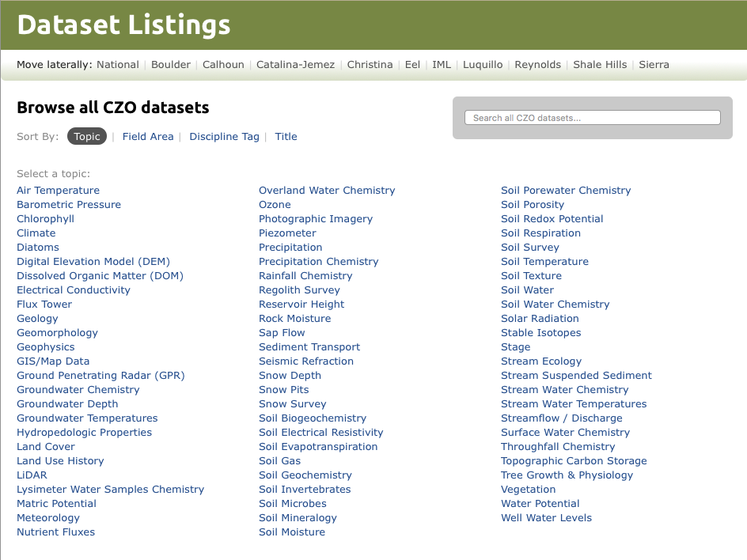The width and height of the screenshot is (747, 560).
Task: Open Soil Porewater Chemistry topic
Action: pos(566,191)
